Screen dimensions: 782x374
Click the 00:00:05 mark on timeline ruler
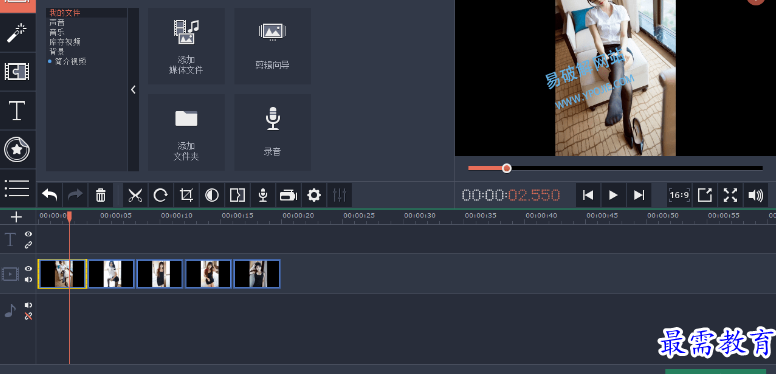[x=116, y=216]
